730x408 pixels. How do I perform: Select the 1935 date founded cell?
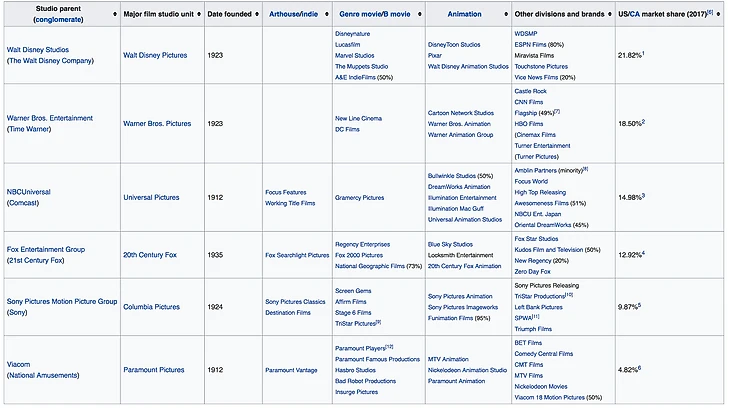(233, 255)
